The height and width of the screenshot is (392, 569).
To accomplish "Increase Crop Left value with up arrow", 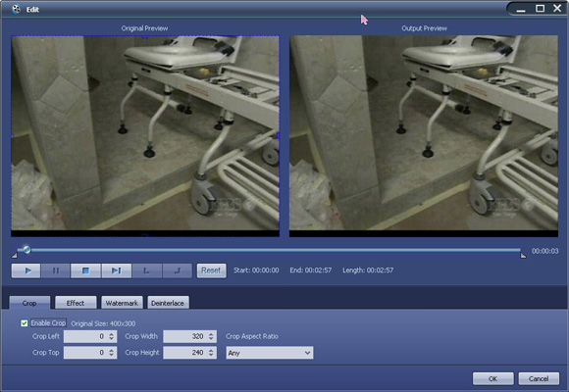I will click(x=112, y=334).
